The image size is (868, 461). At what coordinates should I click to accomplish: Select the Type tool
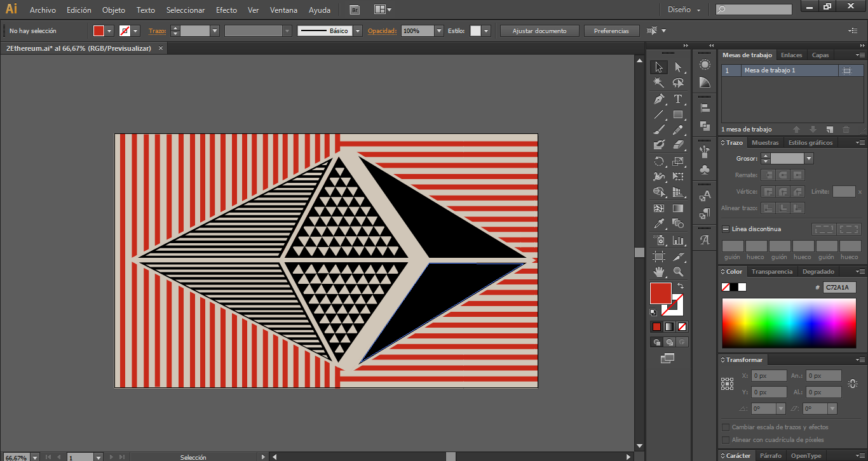coord(678,99)
